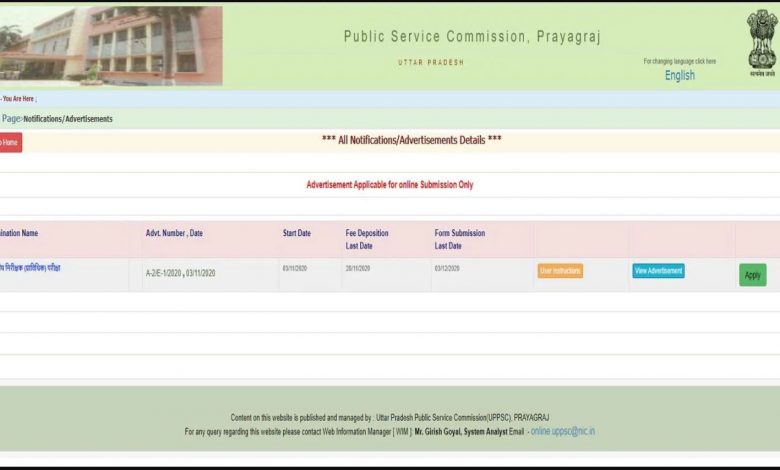The image size is (780, 470).
Task: Select the Notifications/Advertisements breadcrumb
Action: [x=67, y=119]
